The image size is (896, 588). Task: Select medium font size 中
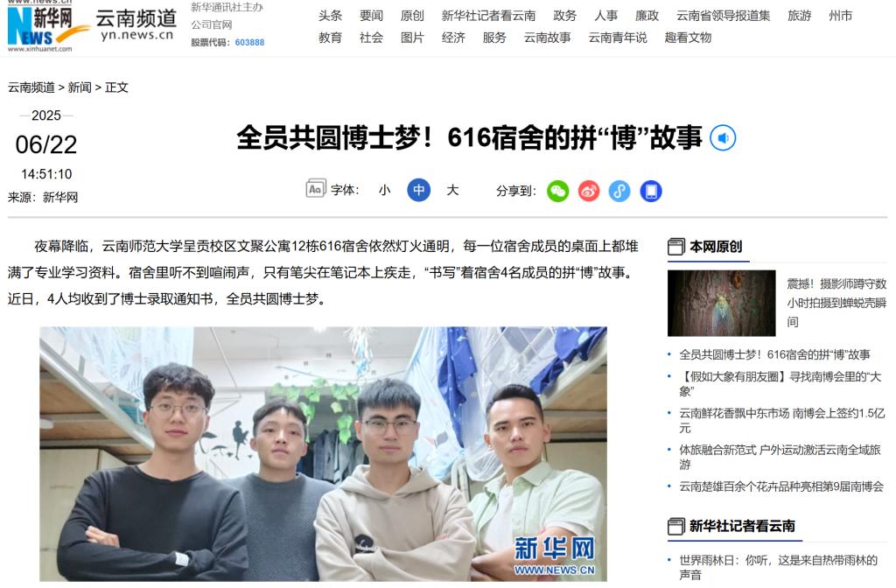tap(418, 190)
